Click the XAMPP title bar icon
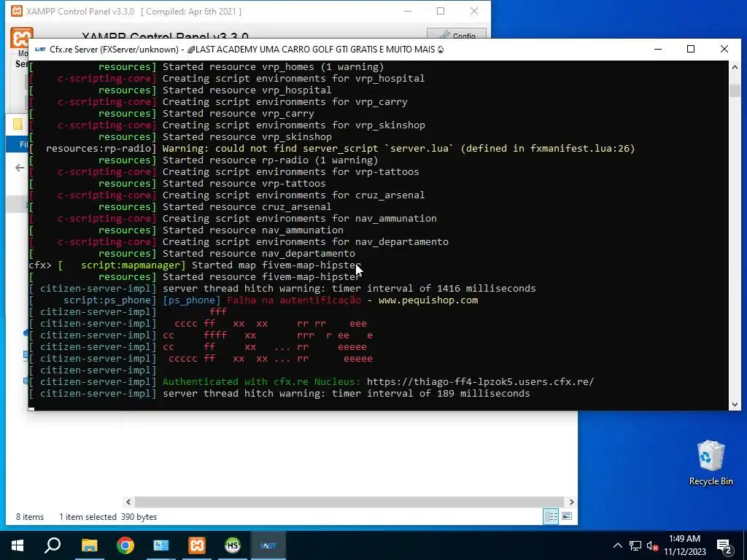The width and height of the screenshot is (747, 560). coord(17,11)
